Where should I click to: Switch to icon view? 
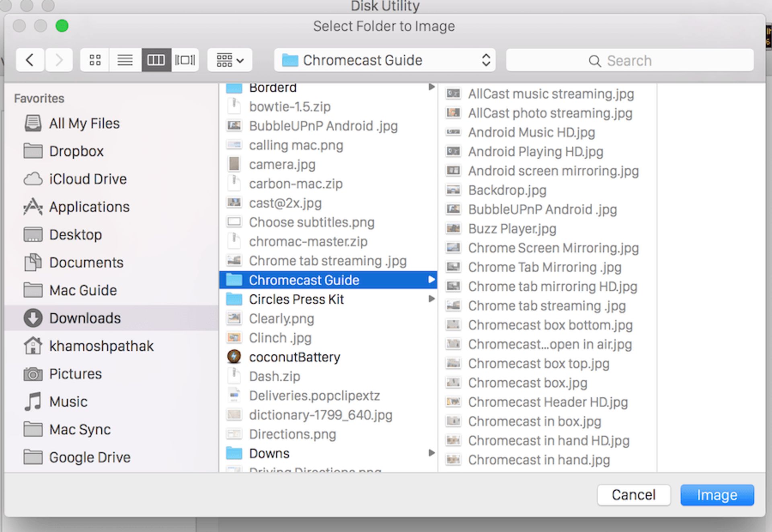(95, 60)
